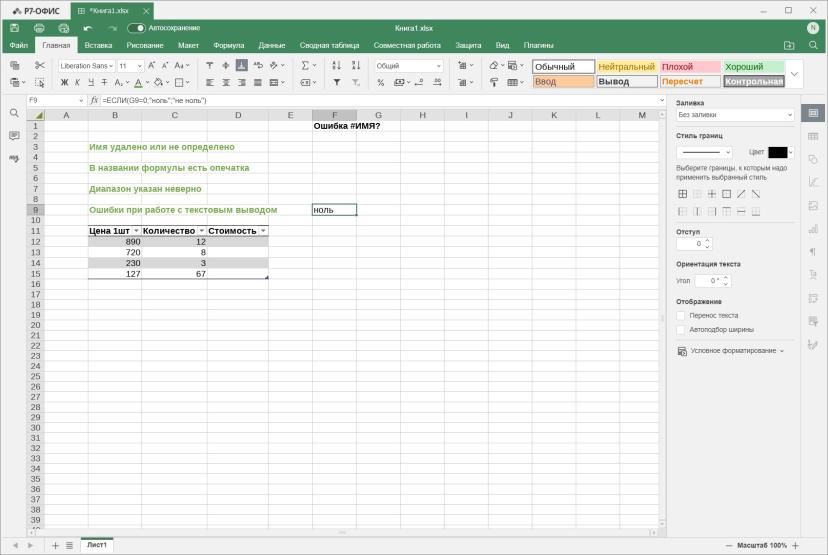
Task: Click the Save icon in the title bar
Action: click(15, 28)
